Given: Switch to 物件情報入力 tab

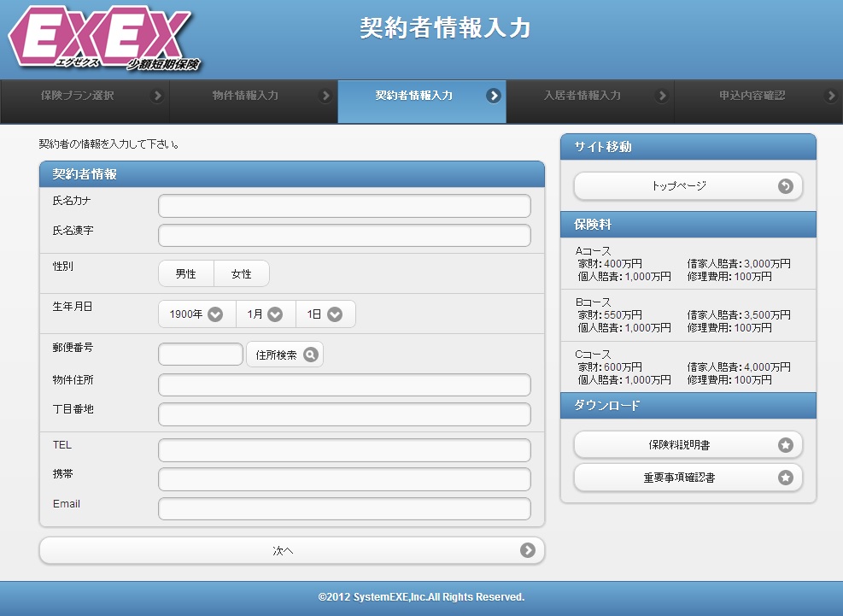Looking at the screenshot, I should [245, 96].
